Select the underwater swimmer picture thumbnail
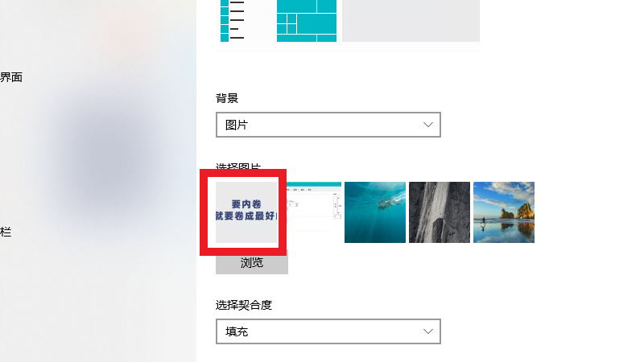Screen dimensions: 644x362 click(375, 212)
